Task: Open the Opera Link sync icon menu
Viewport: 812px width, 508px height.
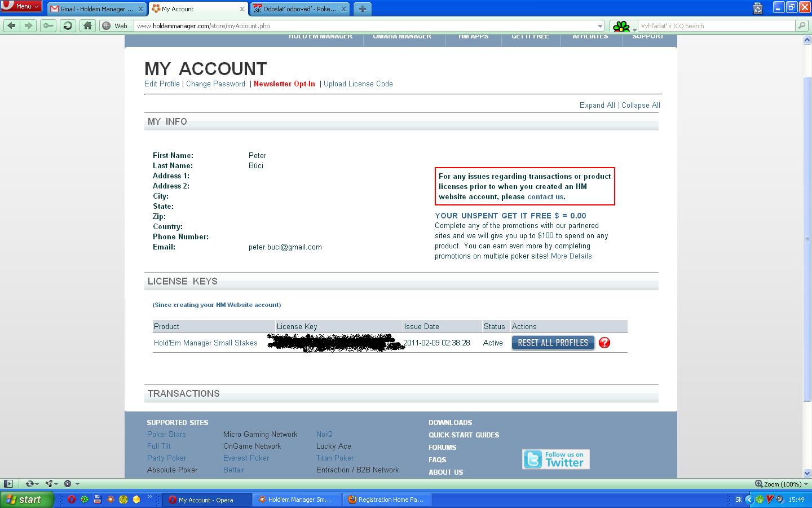Action: click(x=32, y=484)
